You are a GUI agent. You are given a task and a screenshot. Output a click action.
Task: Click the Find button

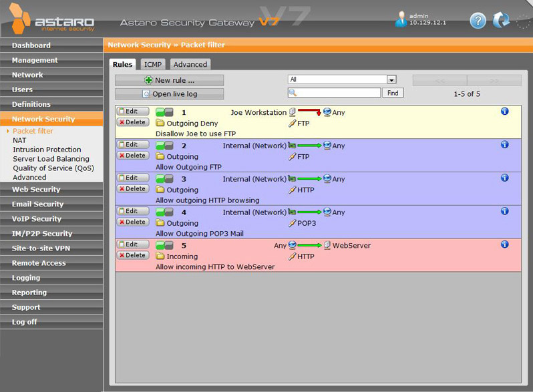tap(393, 93)
